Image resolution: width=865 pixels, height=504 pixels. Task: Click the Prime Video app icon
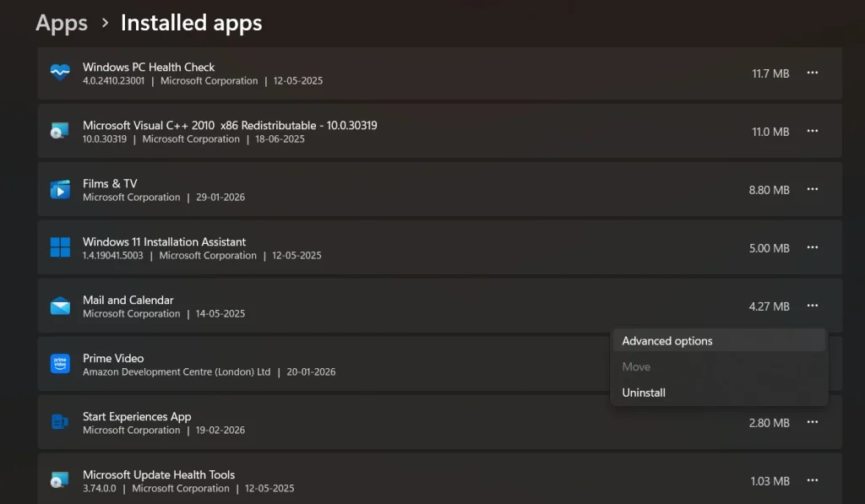pyautogui.click(x=59, y=364)
